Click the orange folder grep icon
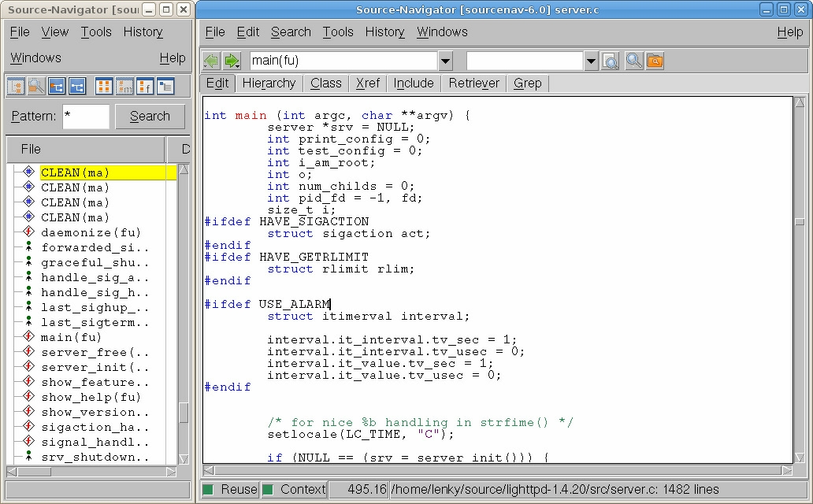813x504 pixels. pos(655,61)
